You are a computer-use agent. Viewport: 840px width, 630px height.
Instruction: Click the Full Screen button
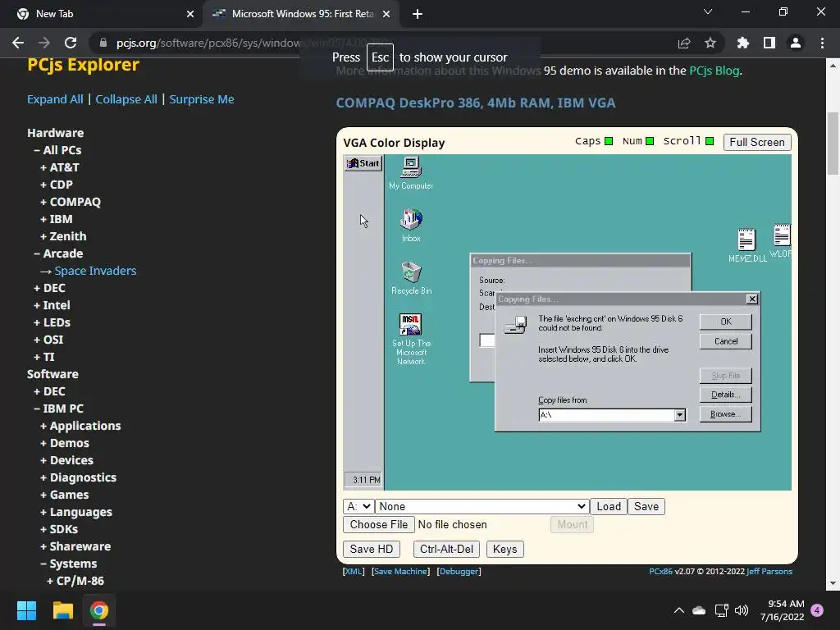pos(757,142)
